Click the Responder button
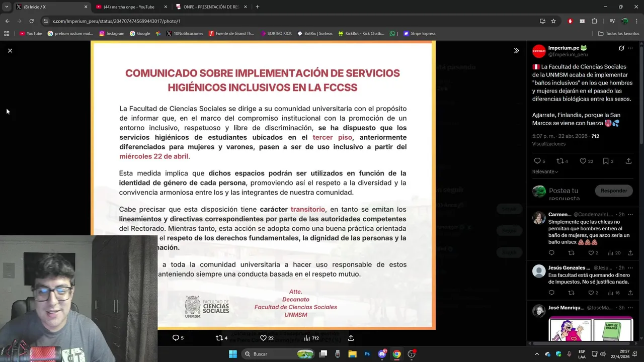The image size is (644, 362). (614, 191)
